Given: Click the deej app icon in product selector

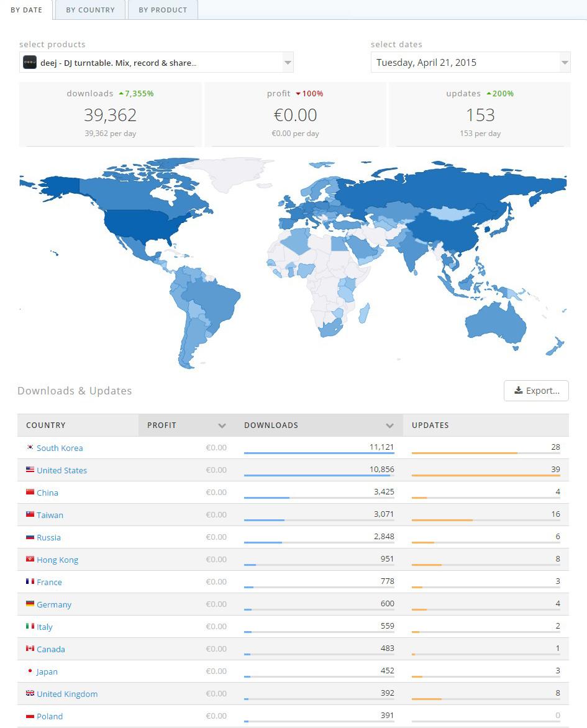Looking at the screenshot, I should pos(30,62).
